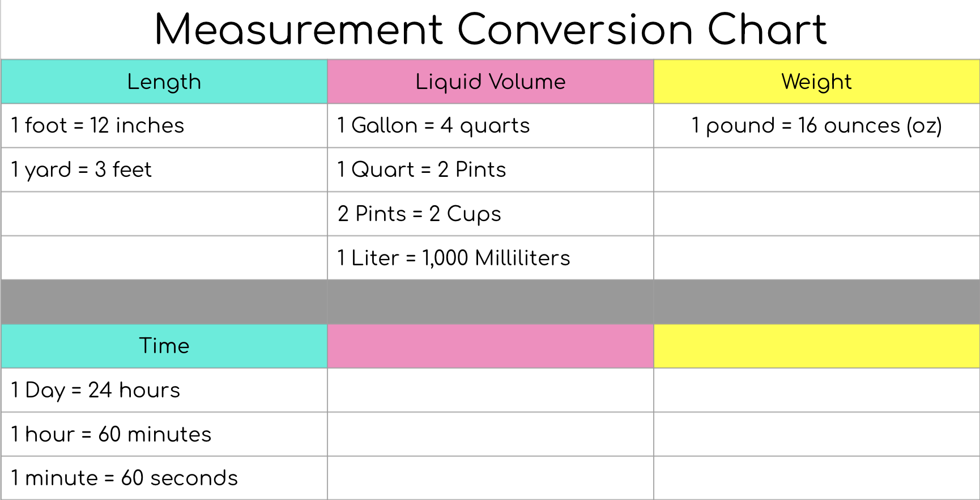Click the Measurement Conversion Chart title
This screenshot has width=980, height=500.
coord(490,29)
